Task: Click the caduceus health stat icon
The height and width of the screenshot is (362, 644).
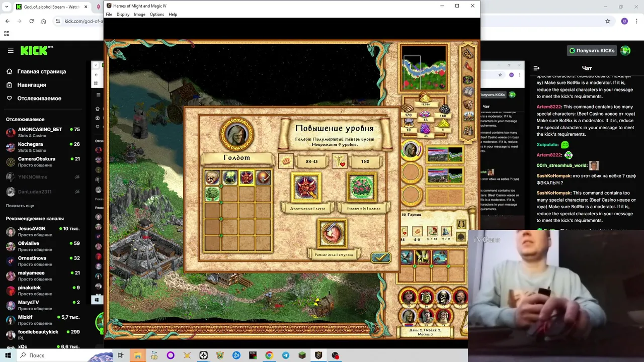Action: point(340,161)
